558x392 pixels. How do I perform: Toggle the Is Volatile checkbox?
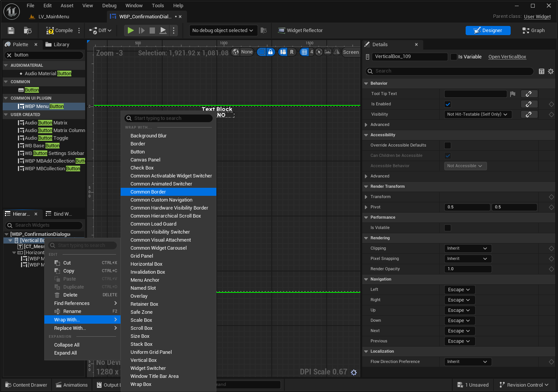[448, 228]
